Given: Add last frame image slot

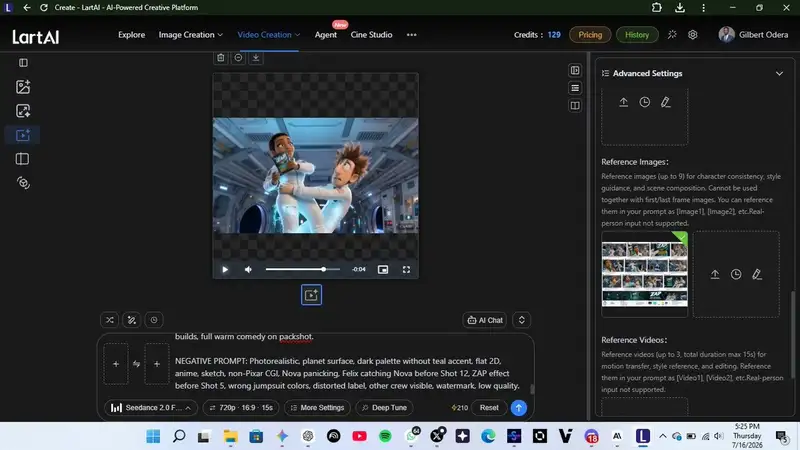Looking at the screenshot, I should pyautogui.click(x=157, y=364).
